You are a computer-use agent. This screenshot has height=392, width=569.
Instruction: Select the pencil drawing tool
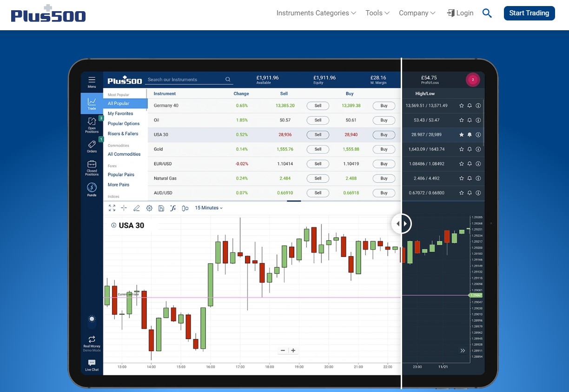pos(137,208)
